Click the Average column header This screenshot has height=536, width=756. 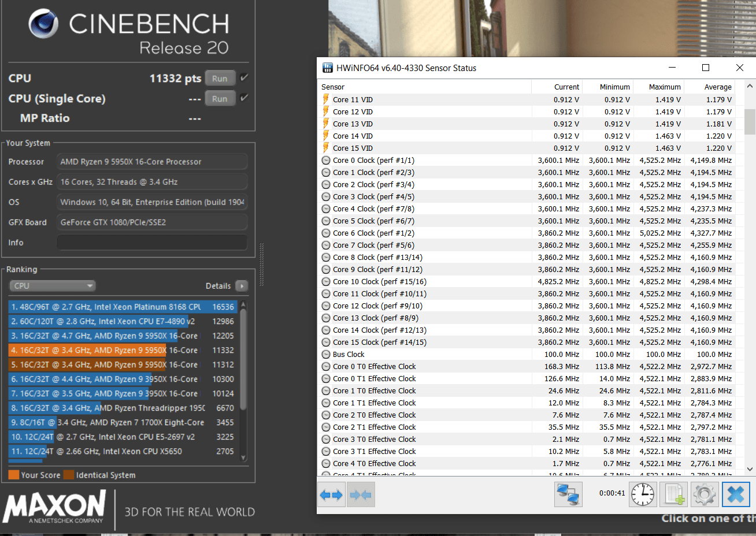[710, 87]
